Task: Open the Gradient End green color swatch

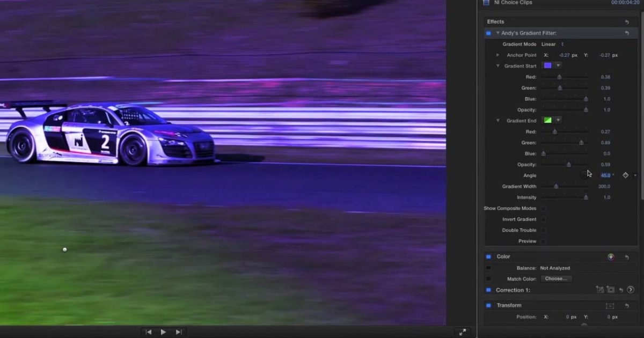Action: click(548, 120)
